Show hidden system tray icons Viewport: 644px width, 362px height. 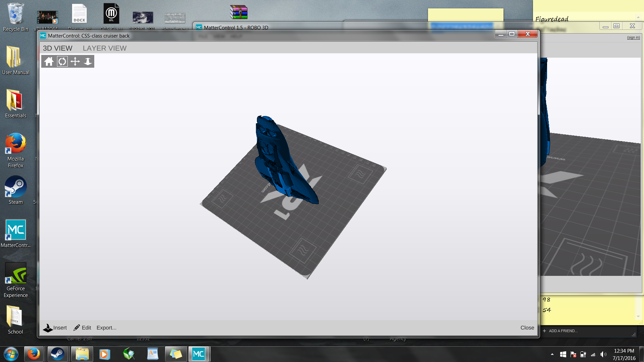pos(552,354)
